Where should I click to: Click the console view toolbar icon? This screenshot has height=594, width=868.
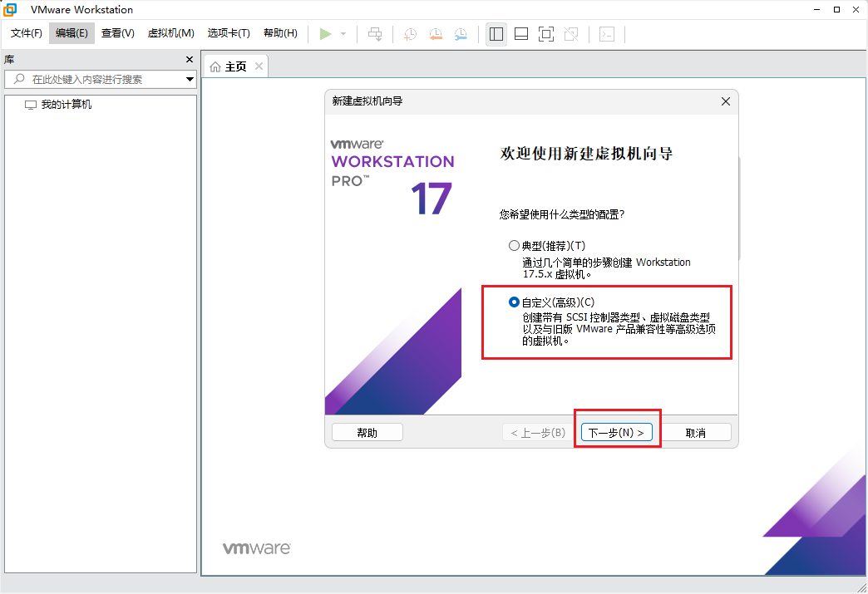tap(607, 34)
